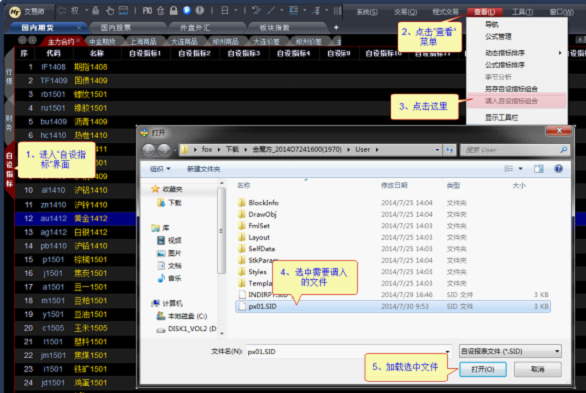Click the window layout square icon

point(225,10)
